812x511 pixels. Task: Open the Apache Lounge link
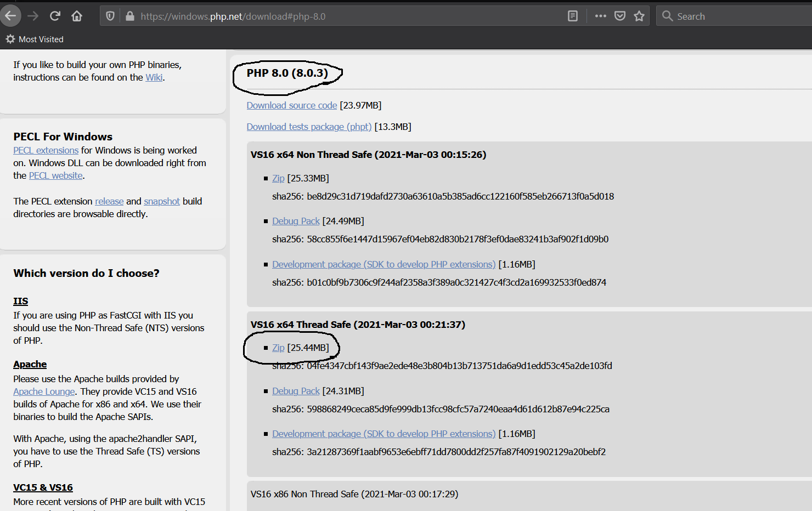[x=44, y=391]
